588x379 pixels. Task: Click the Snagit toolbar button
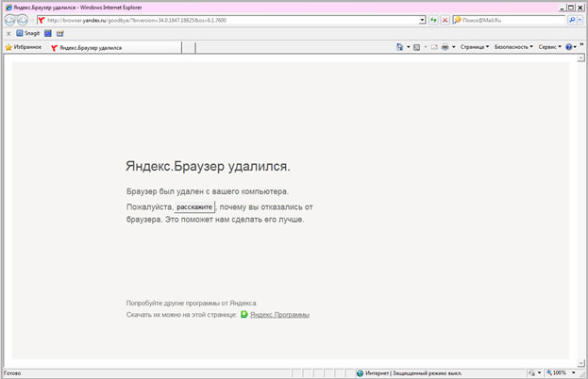[26, 33]
